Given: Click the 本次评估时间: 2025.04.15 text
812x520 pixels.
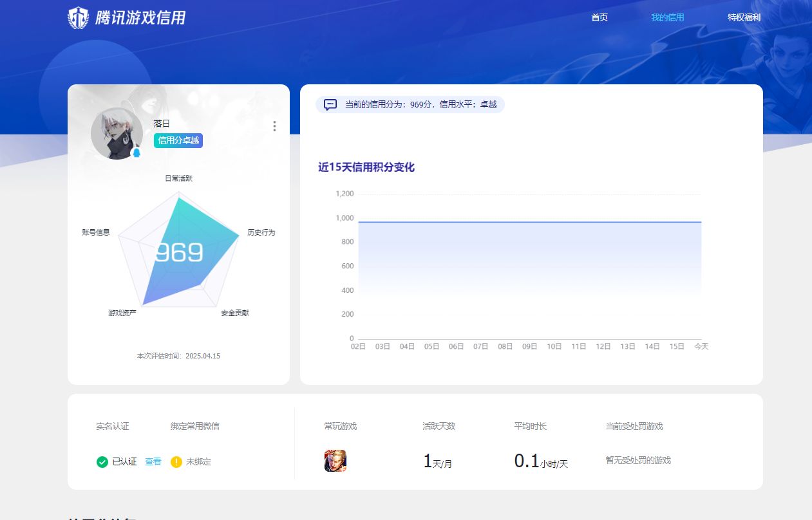Looking at the screenshot, I should pos(179,356).
